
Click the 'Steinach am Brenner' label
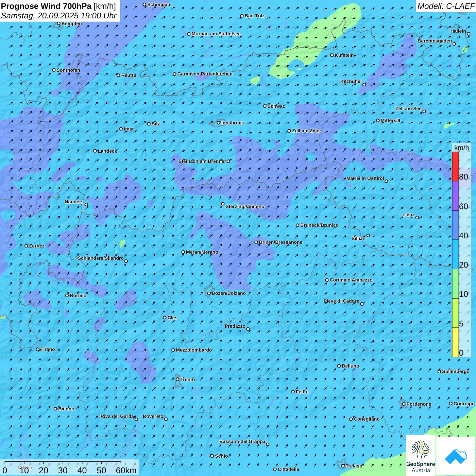point(202,161)
